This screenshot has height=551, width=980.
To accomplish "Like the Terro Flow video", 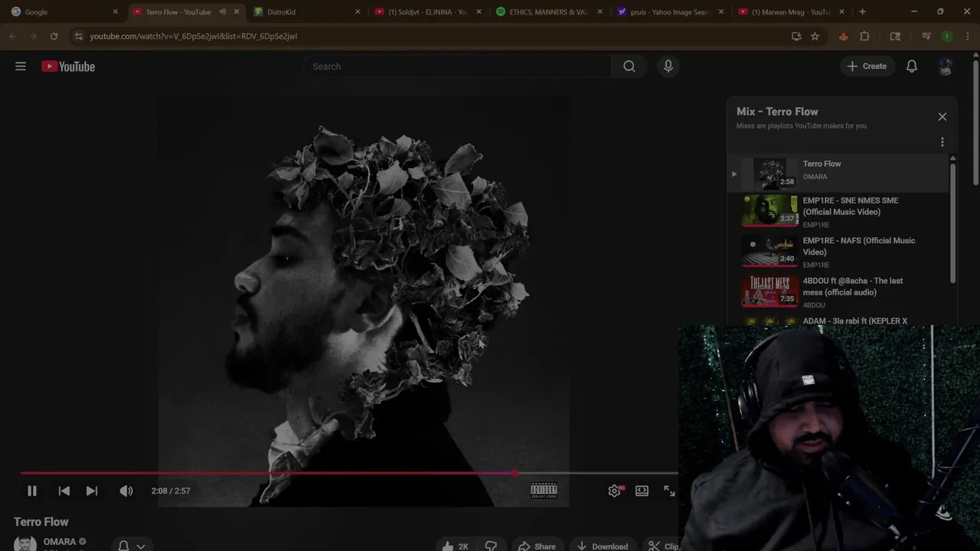I will (x=456, y=546).
